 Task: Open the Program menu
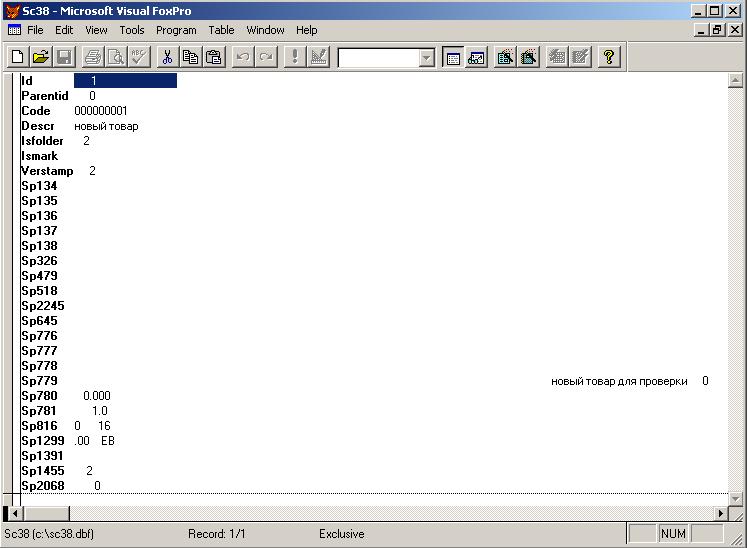point(176,30)
